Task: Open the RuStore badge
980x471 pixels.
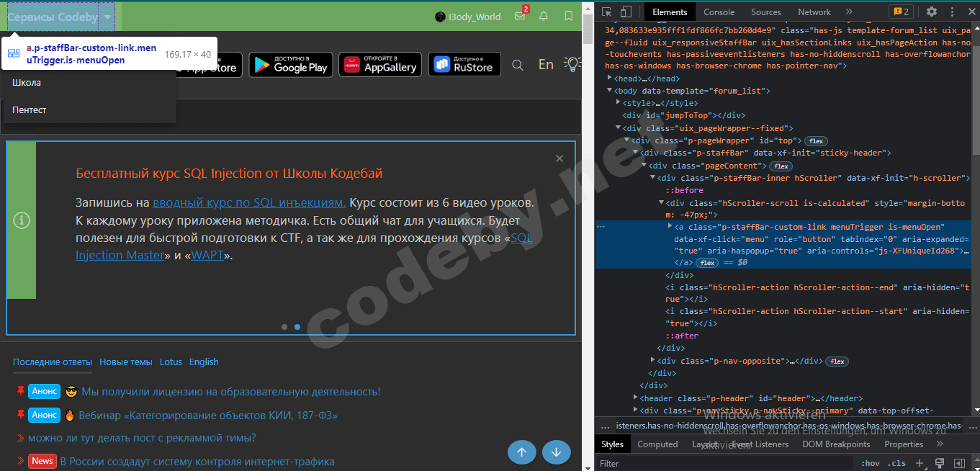Action: pyautogui.click(x=465, y=65)
